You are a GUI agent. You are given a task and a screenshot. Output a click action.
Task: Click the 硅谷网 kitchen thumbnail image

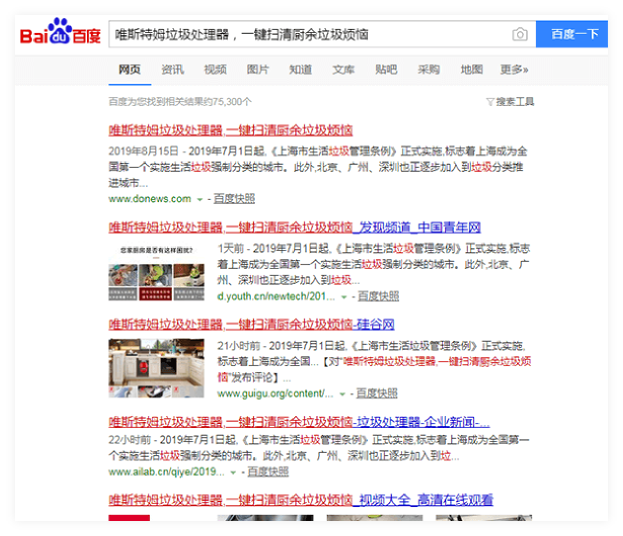point(156,368)
